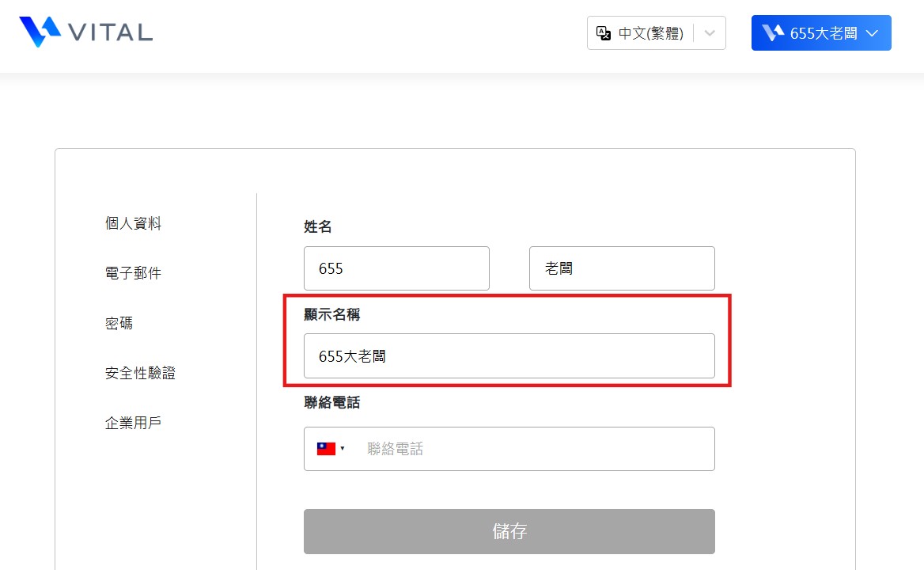Open the 企業用戶 section
The width and height of the screenshot is (924, 570).
coord(133,423)
